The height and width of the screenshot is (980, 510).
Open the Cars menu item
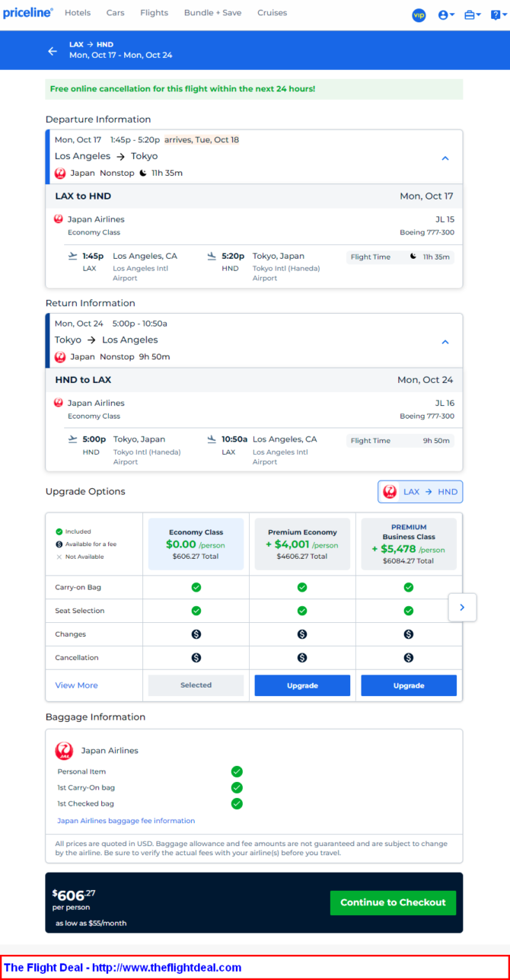[116, 13]
